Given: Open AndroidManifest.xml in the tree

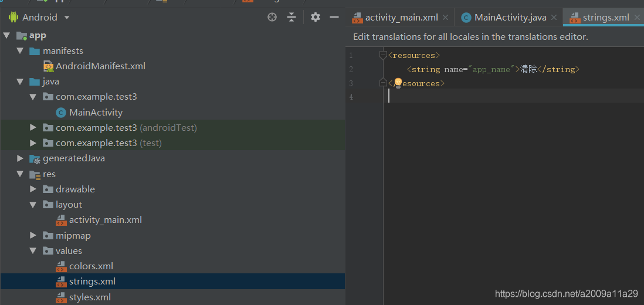Looking at the screenshot, I should tap(100, 66).
